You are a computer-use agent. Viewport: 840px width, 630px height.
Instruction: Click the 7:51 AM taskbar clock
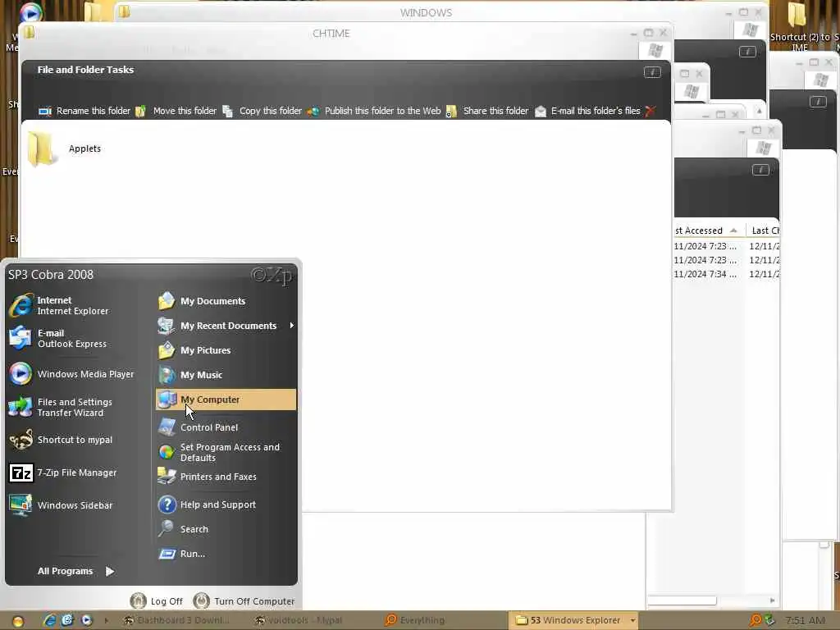805,620
